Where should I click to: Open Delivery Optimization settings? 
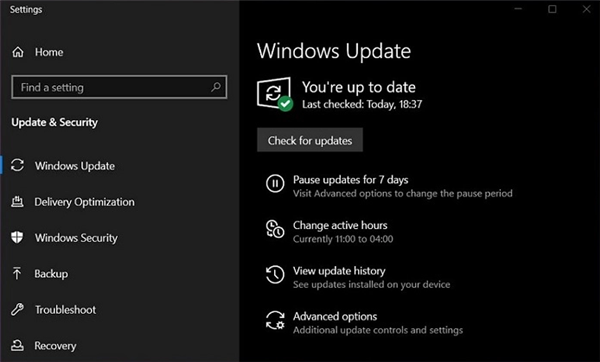pyautogui.click(x=84, y=202)
